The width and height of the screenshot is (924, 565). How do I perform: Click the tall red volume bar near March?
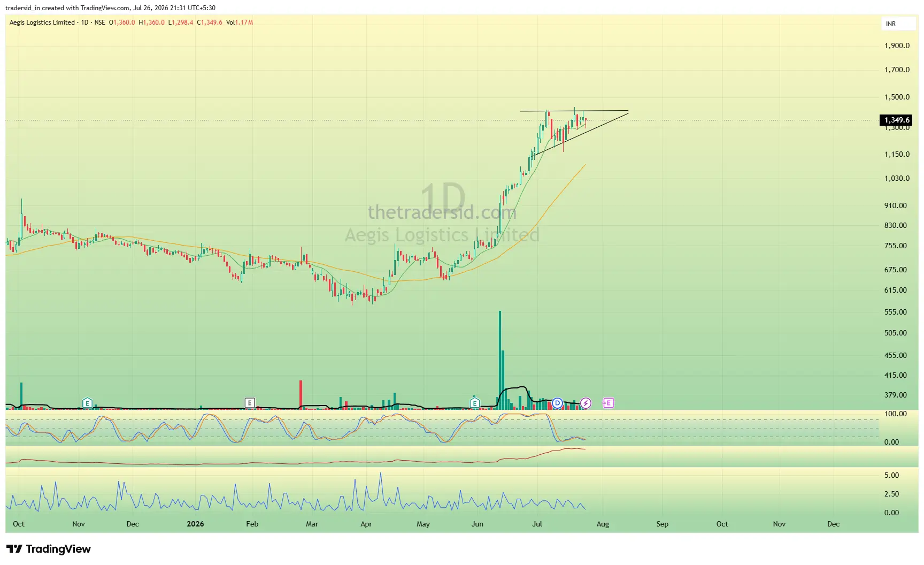tap(301, 394)
